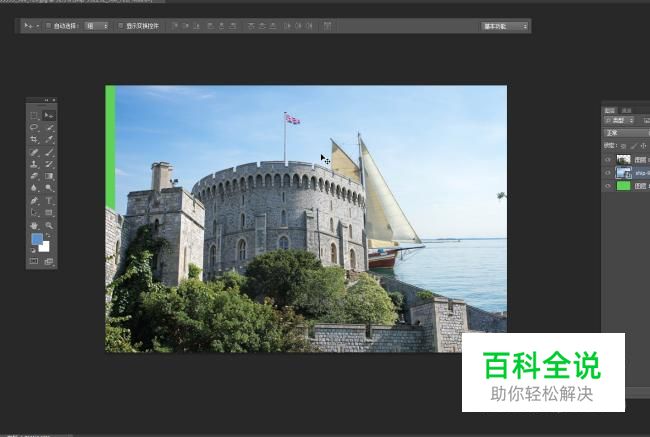The image size is (650, 437).
Task: Switch to the Layers tab
Action: point(609,110)
